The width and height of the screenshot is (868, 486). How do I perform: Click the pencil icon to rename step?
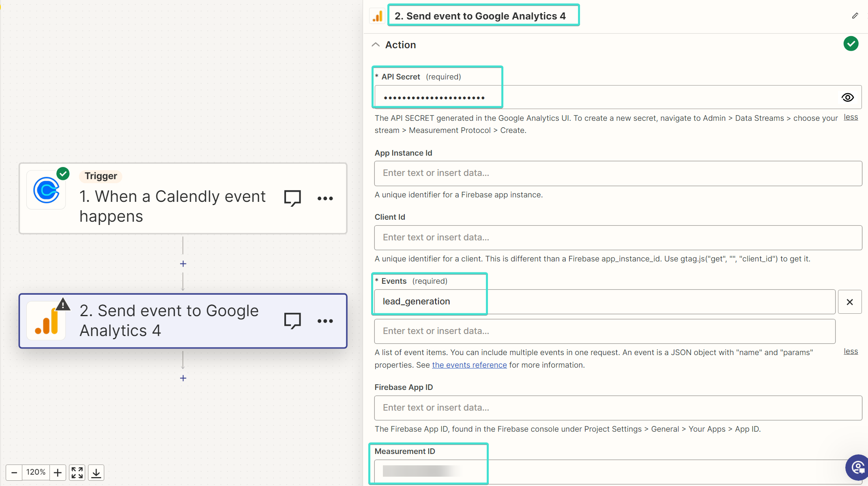855,16
